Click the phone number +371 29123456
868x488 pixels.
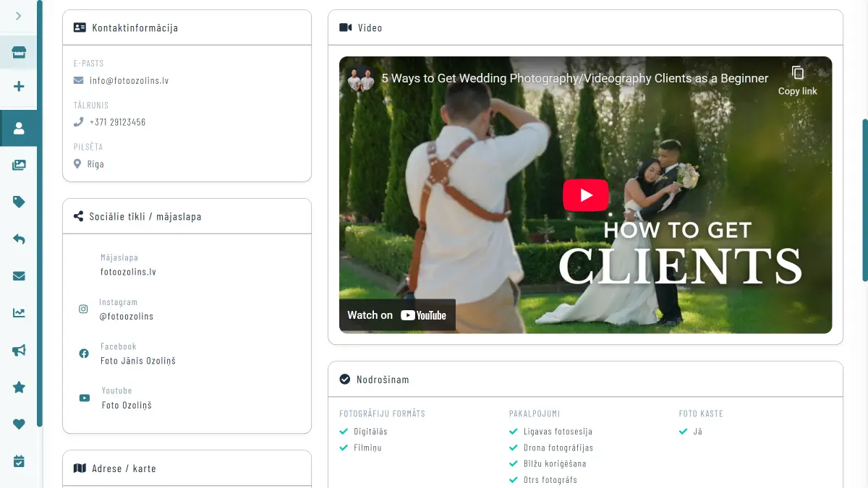point(118,122)
